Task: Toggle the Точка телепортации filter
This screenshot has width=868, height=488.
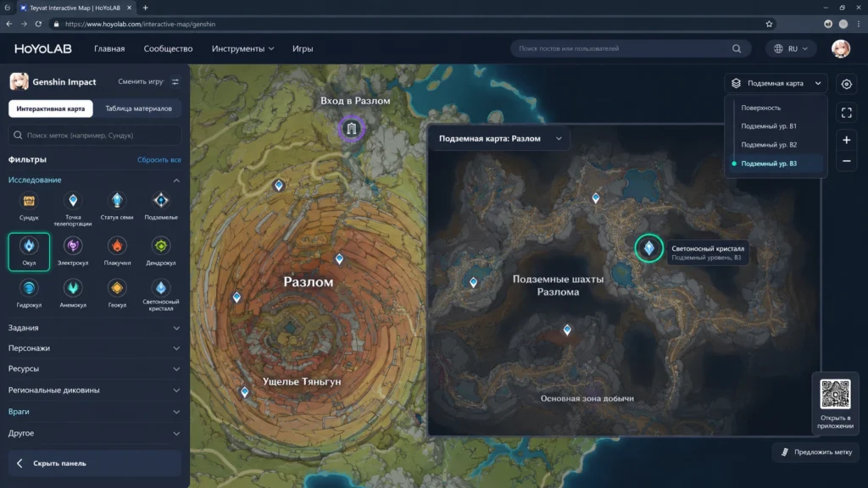Action: pyautogui.click(x=73, y=208)
